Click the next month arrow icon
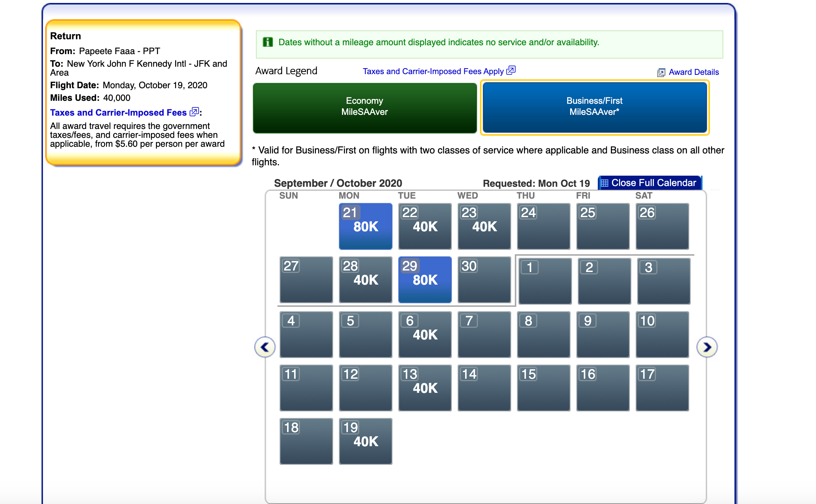 coord(707,347)
